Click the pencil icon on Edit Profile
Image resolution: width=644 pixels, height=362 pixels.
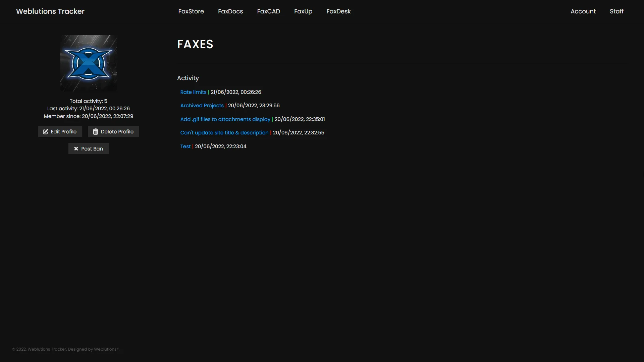[45, 131]
